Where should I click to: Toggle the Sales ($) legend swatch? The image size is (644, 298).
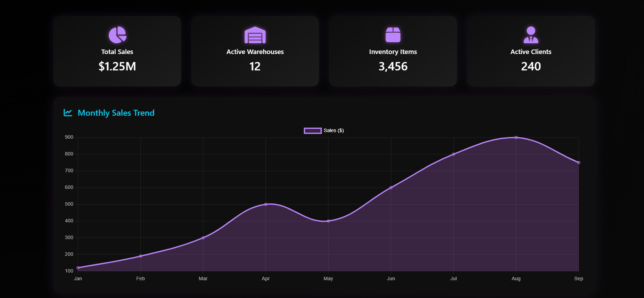pos(312,131)
